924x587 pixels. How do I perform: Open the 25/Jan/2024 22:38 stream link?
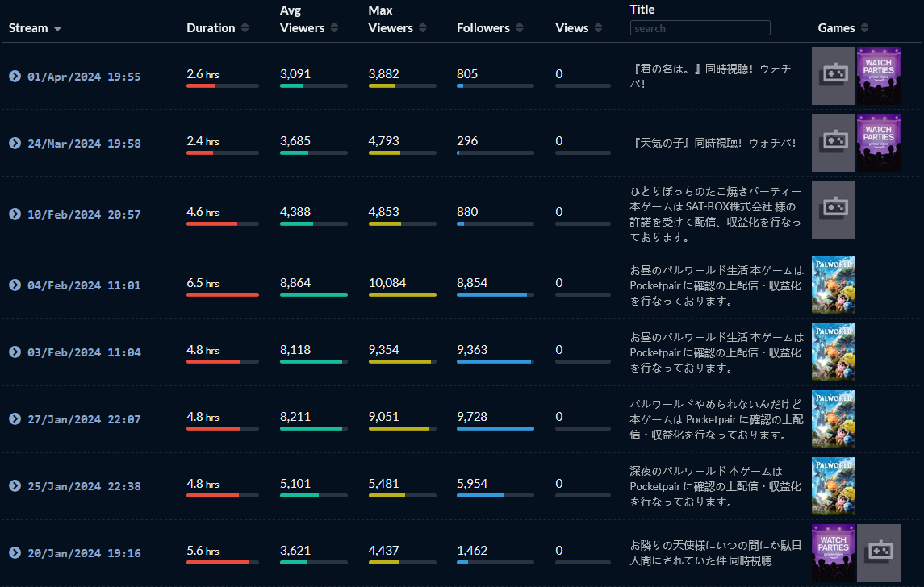click(x=84, y=486)
